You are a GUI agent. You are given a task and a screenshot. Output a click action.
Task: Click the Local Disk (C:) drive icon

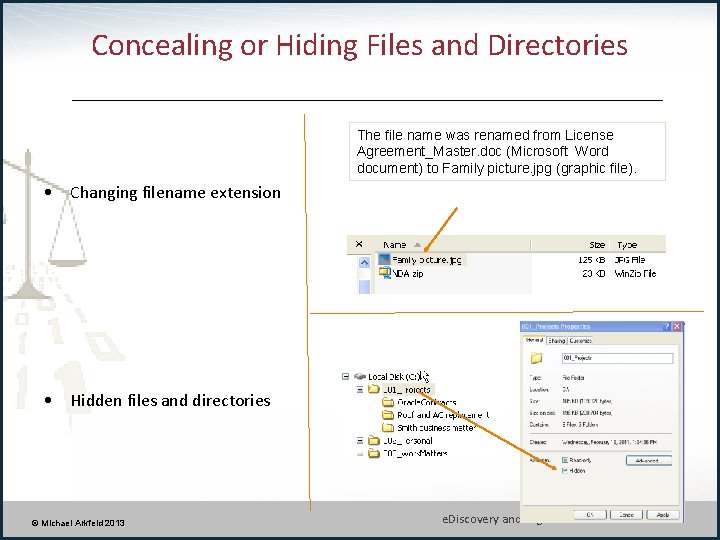(x=360, y=377)
